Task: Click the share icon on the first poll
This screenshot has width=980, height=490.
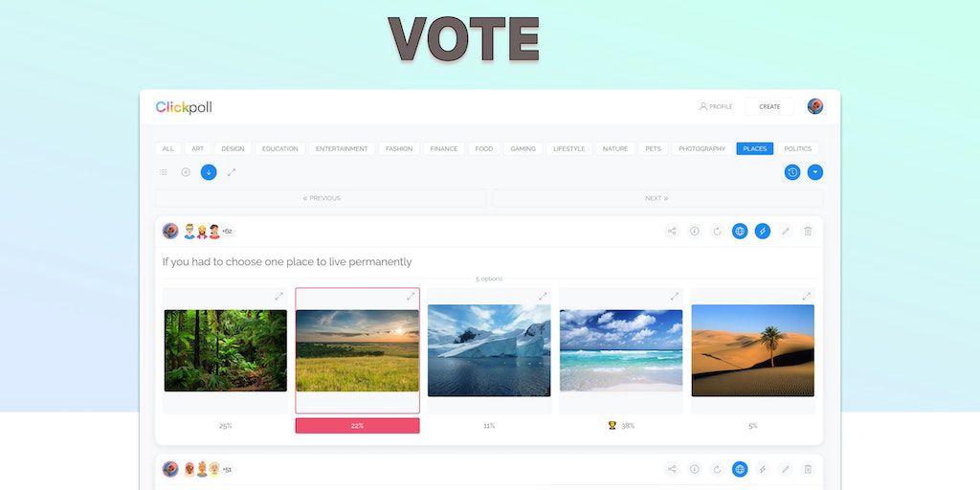Action: click(672, 232)
